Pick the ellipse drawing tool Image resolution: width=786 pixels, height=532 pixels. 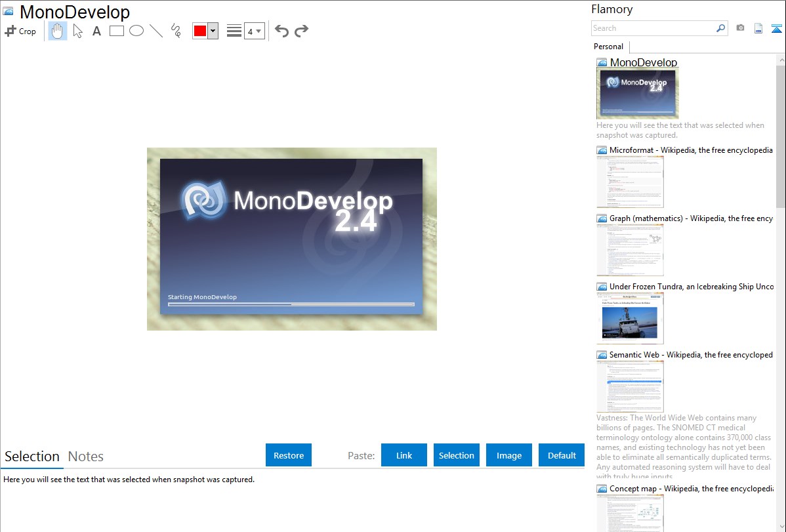pyautogui.click(x=136, y=31)
